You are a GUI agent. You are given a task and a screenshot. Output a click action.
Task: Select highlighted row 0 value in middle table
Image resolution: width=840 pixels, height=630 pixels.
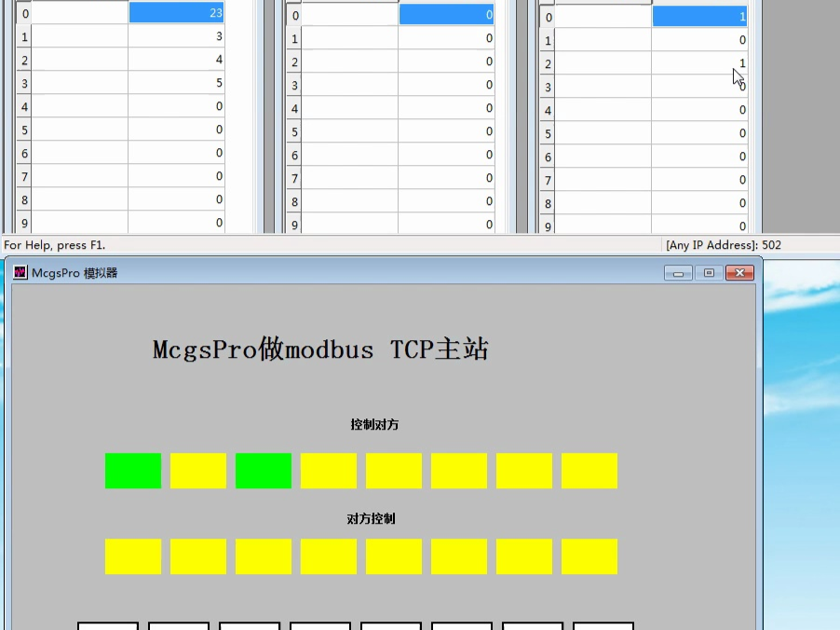[446, 15]
